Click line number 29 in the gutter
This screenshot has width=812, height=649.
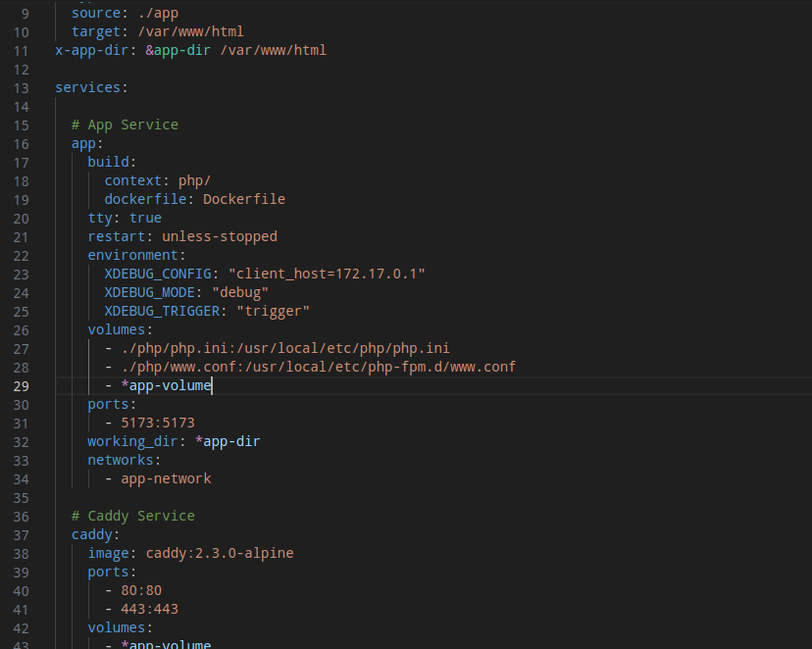click(x=21, y=386)
